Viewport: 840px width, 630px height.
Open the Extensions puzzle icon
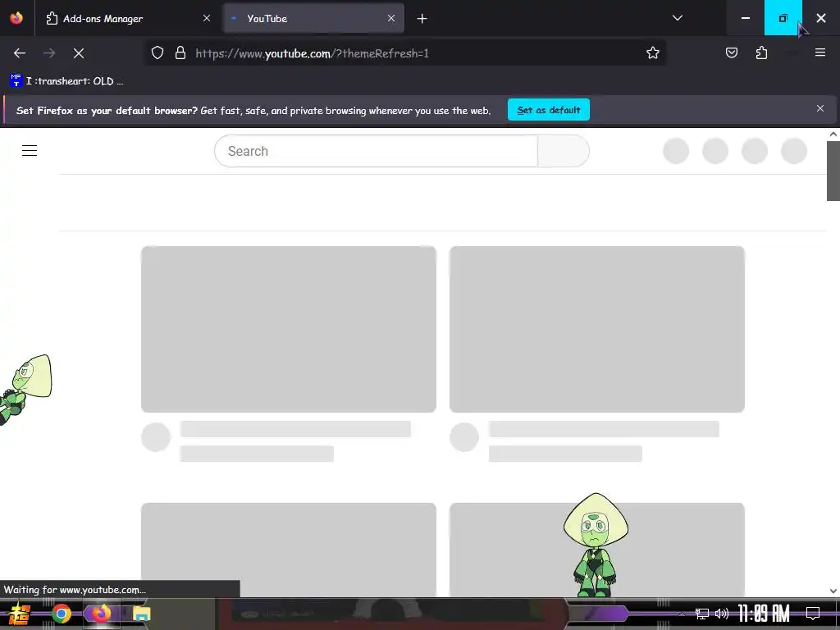761,53
